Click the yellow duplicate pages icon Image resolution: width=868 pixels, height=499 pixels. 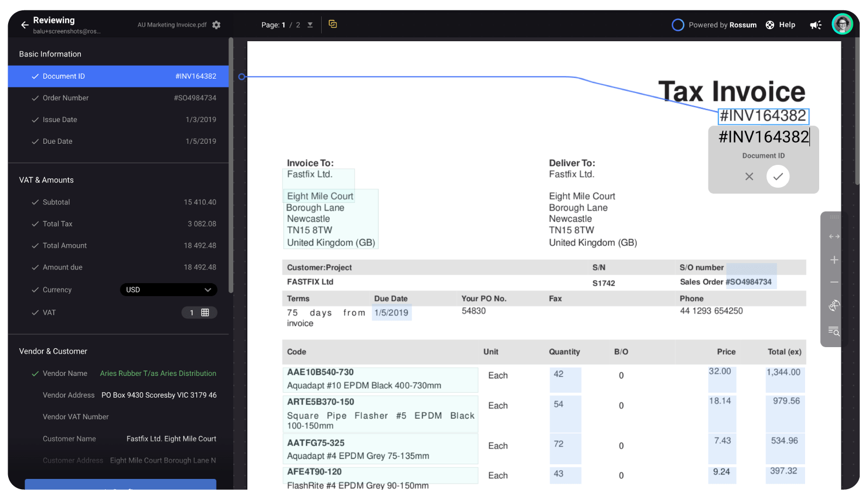333,24
